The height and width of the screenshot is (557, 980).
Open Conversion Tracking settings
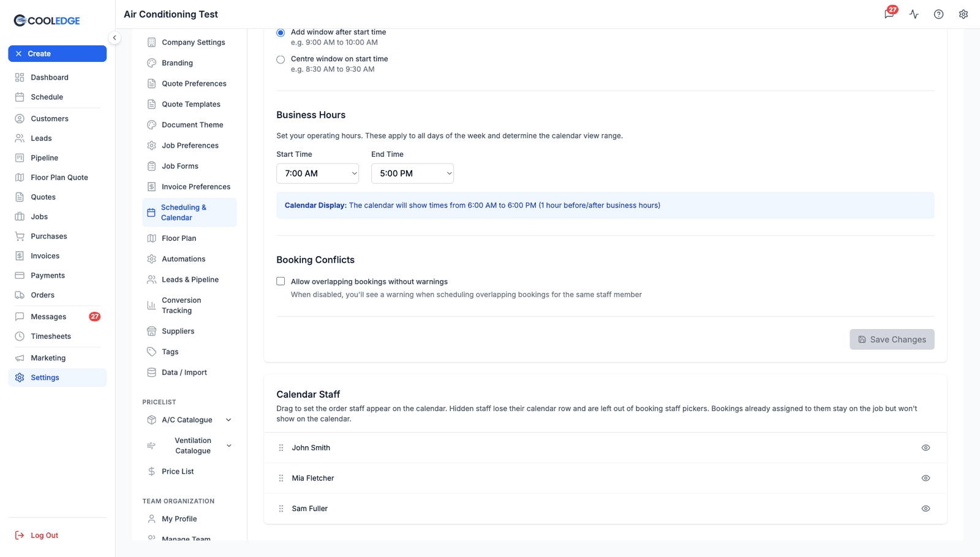[x=189, y=305]
